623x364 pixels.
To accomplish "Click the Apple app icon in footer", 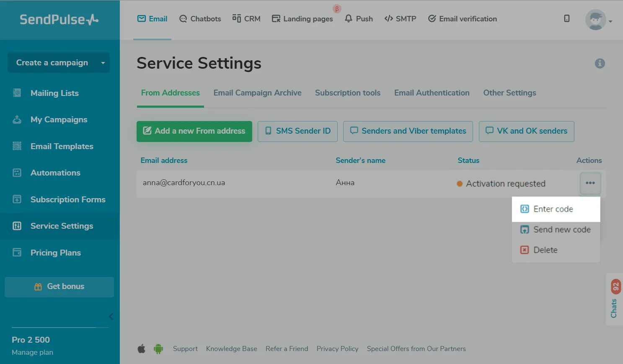I will coord(142,349).
